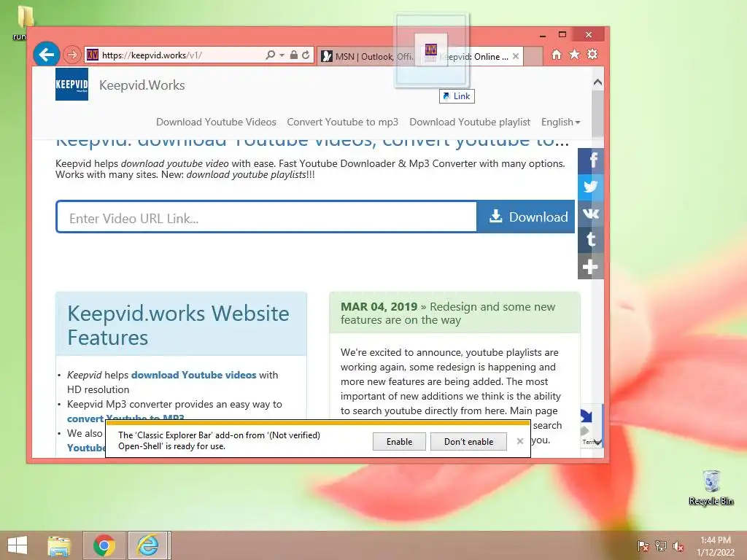Select the Recycle Bin desktop icon
Image resolution: width=747 pixels, height=560 pixels.
711,488
